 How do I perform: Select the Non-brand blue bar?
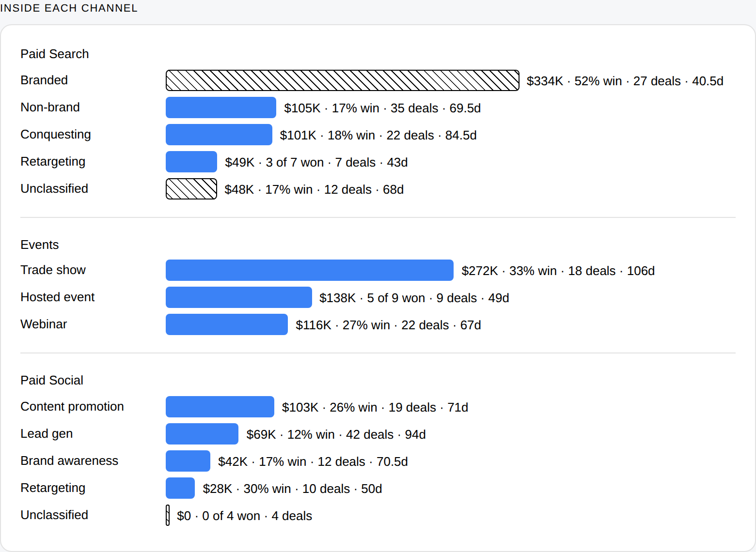coord(221,107)
